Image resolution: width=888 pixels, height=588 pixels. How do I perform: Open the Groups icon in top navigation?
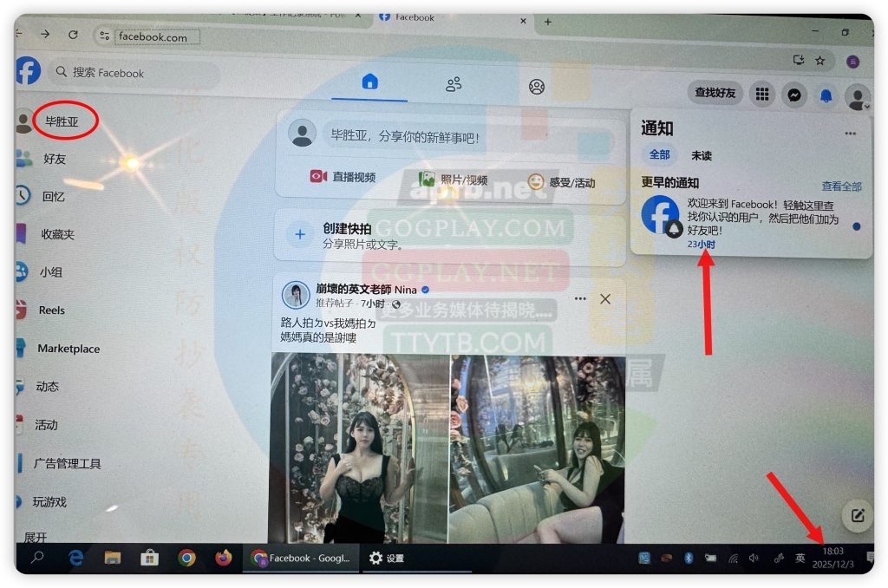(537, 86)
